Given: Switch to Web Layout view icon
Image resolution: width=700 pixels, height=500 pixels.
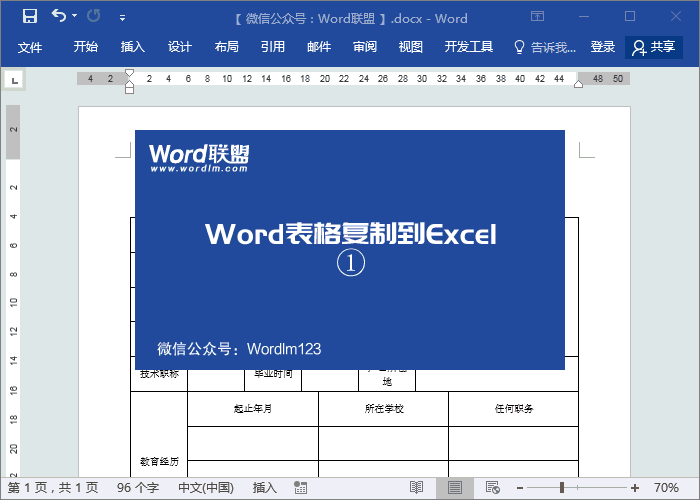Looking at the screenshot, I should tap(492, 488).
